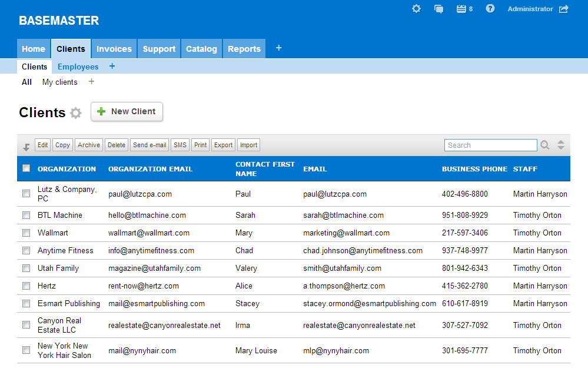Open the Hertz organization record
This screenshot has width=588, height=368.
click(46, 286)
